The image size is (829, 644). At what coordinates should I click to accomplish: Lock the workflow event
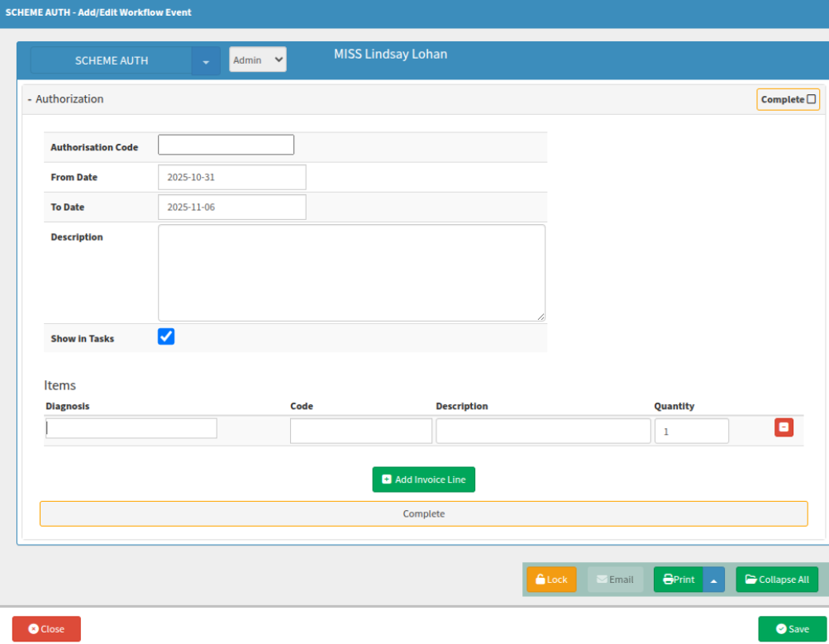click(x=551, y=580)
